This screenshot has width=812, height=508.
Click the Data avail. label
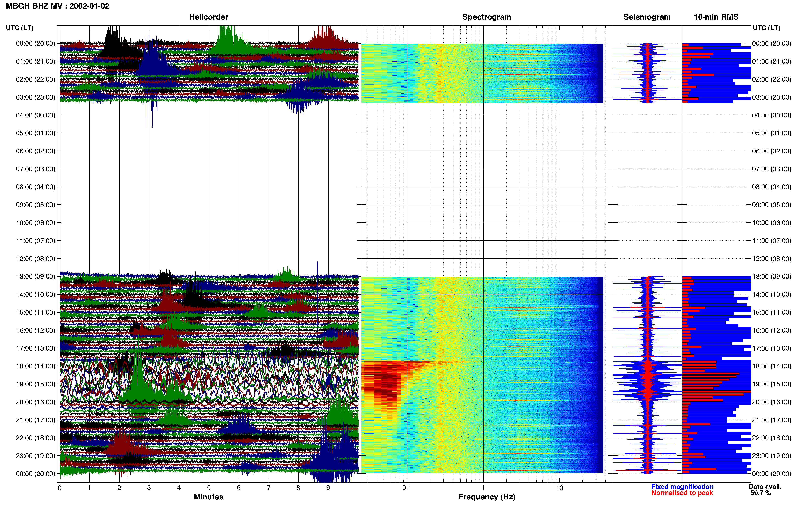point(765,486)
